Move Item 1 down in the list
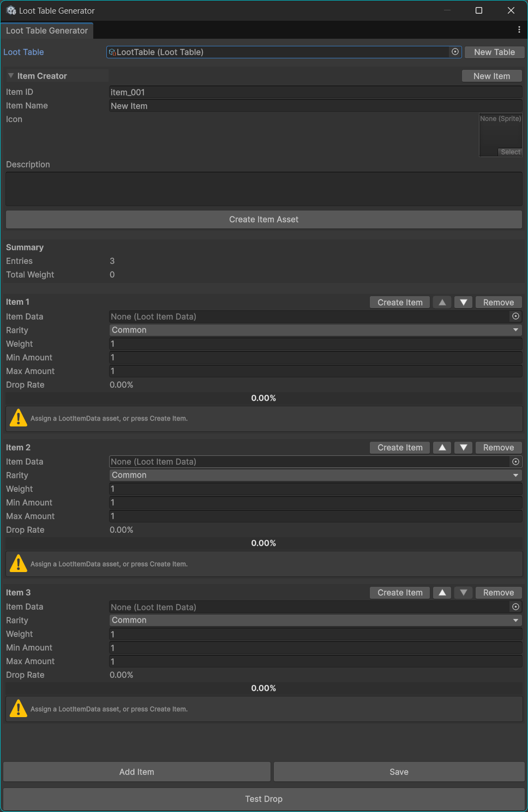 463,302
